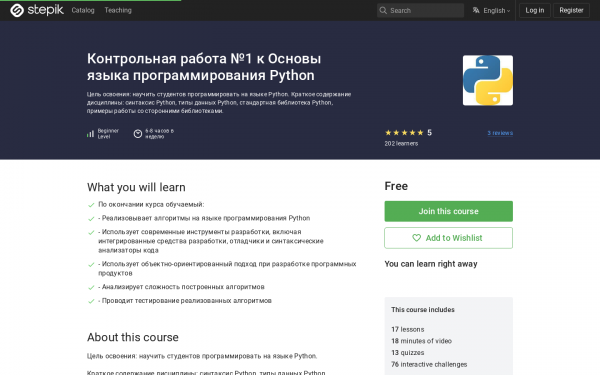The image size is (600, 375).
Task: Click the '76 interactive challenges' entry
Action: pos(429,365)
